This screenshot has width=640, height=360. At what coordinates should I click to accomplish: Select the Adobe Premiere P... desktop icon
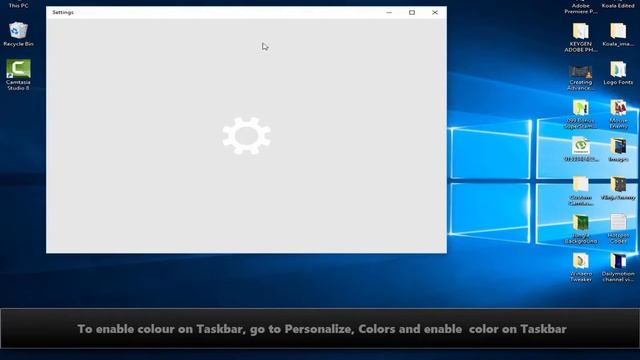pyautogui.click(x=580, y=7)
